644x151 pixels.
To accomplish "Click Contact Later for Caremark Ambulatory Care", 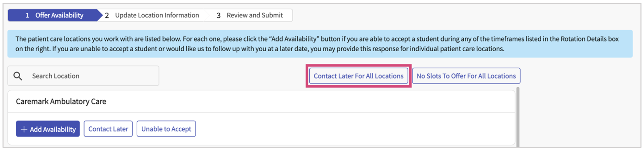I will 108,129.
